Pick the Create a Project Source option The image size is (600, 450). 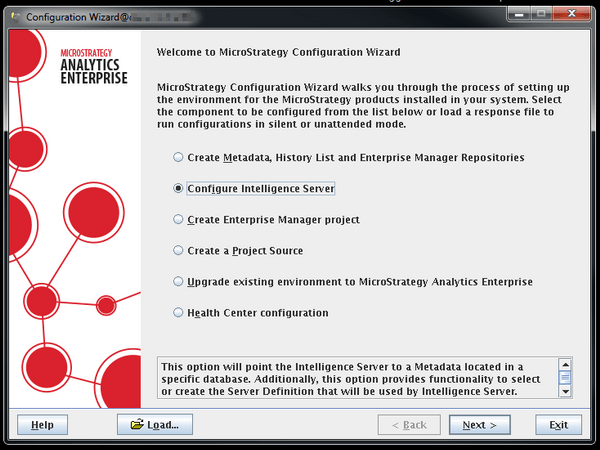click(178, 250)
